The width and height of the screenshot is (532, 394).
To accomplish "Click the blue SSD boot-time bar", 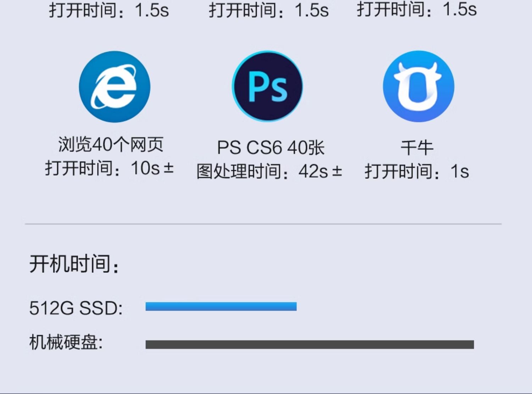I will click(x=221, y=306).
